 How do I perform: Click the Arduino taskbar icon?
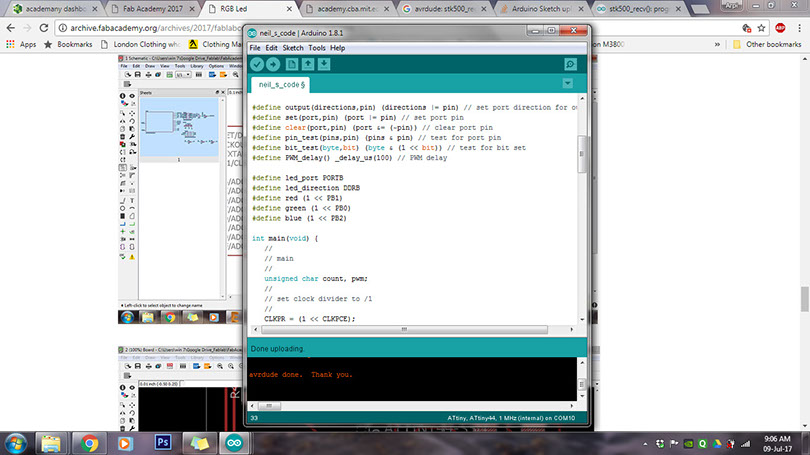[x=234, y=444]
